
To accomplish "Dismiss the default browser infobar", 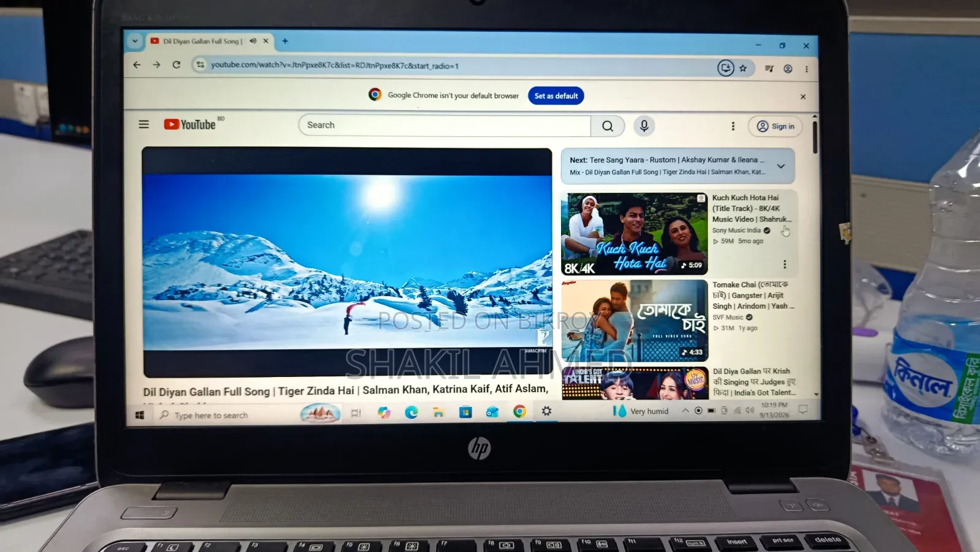I will point(803,97).
